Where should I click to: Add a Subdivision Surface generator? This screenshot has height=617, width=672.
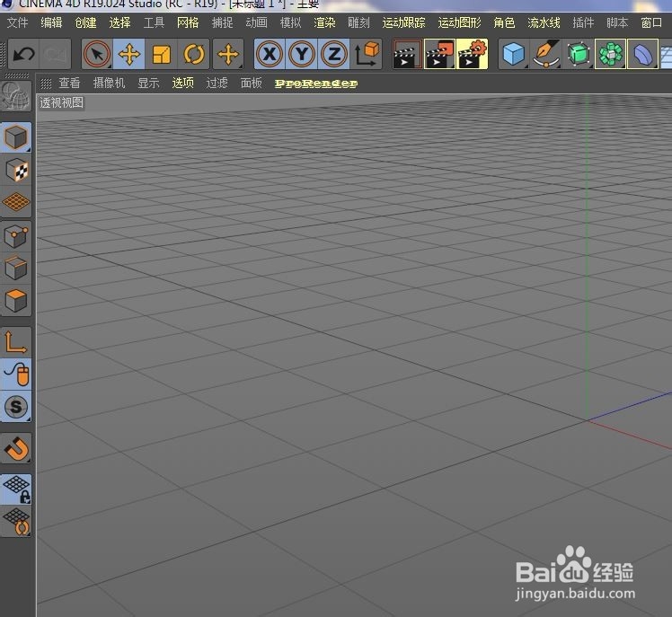[x=579, y=54]
